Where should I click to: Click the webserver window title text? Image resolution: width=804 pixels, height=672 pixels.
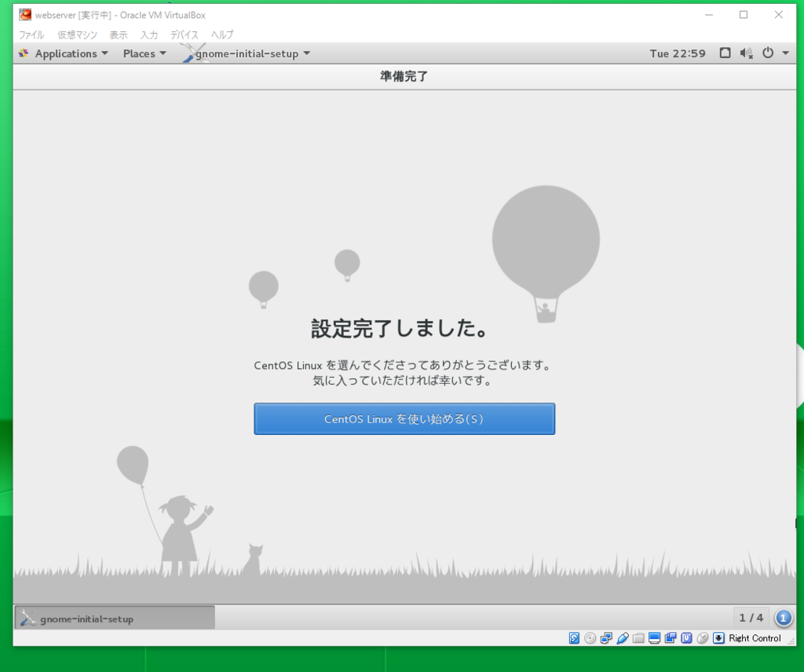pos(120,15)
